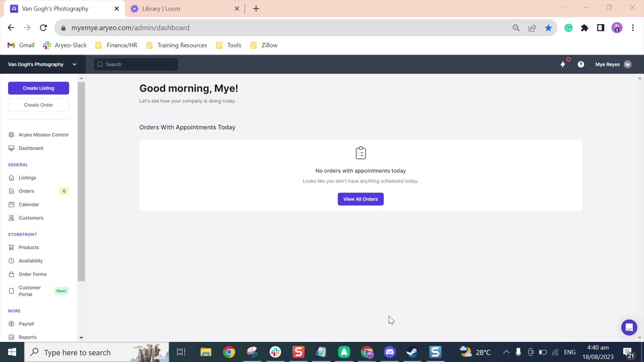
Task: Click the sidebar vertical scrollbar thumb
Action: coord(82,182)
